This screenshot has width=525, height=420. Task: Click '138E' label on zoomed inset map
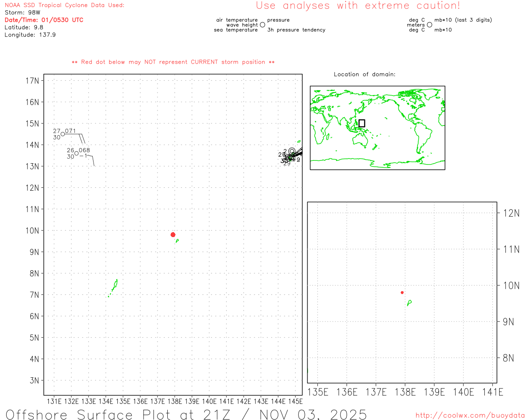tap(405, 392)
